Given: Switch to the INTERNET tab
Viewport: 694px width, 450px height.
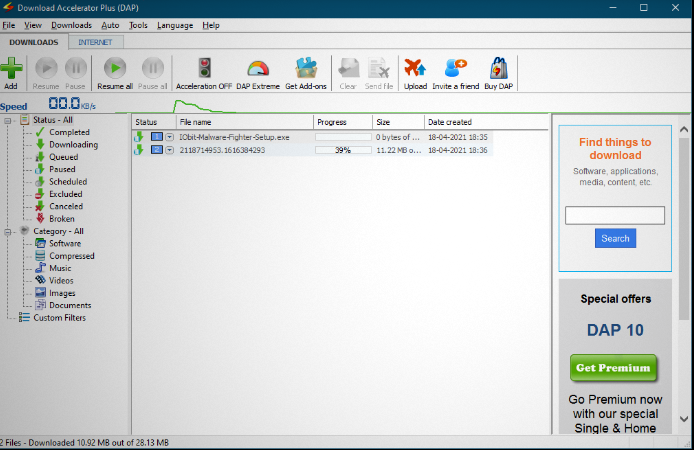Looking at the screenshot, I should point(95,42).
